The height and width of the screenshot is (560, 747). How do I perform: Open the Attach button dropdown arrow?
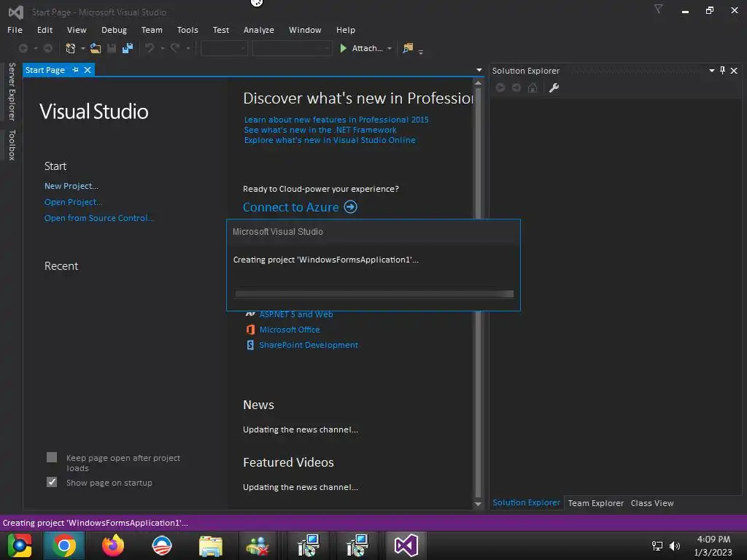point(390,49)
